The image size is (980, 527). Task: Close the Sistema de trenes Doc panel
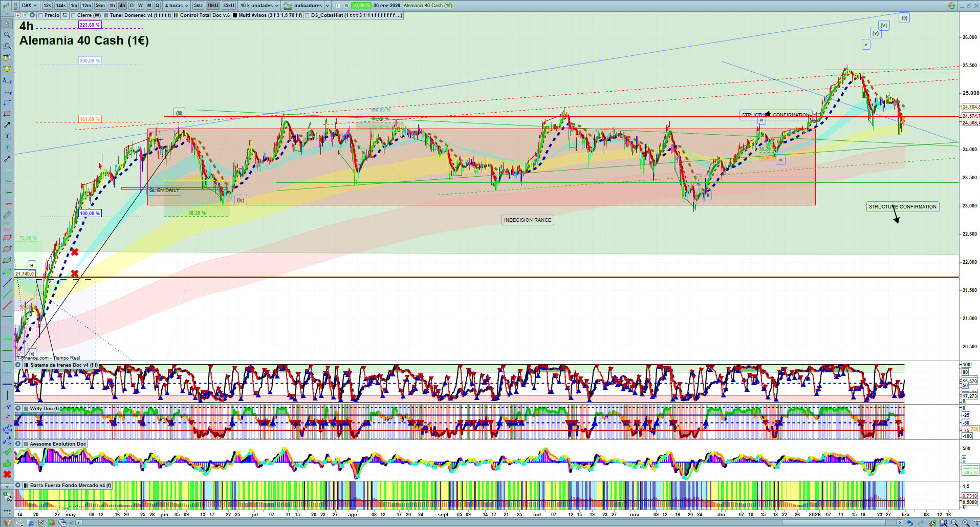point(18,365)
